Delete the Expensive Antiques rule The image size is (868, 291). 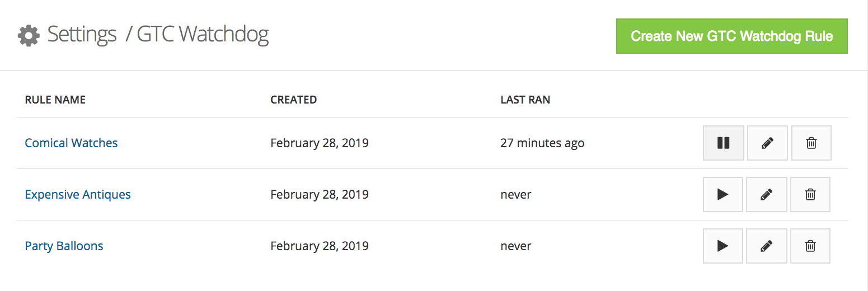pyautogui.click(x=810, y=195)
